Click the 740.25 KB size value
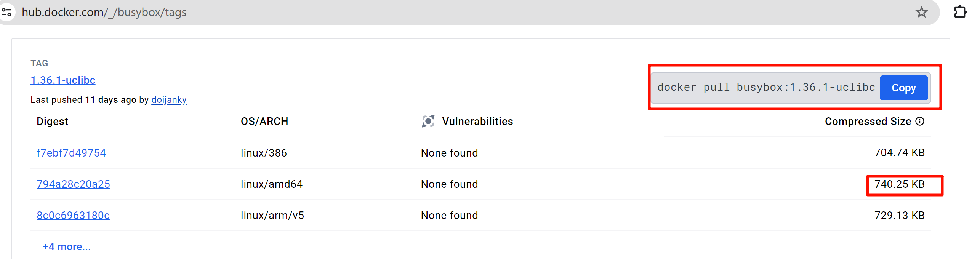Image resolution: width=980 pixels, height=259 pixels. [899, 184]
